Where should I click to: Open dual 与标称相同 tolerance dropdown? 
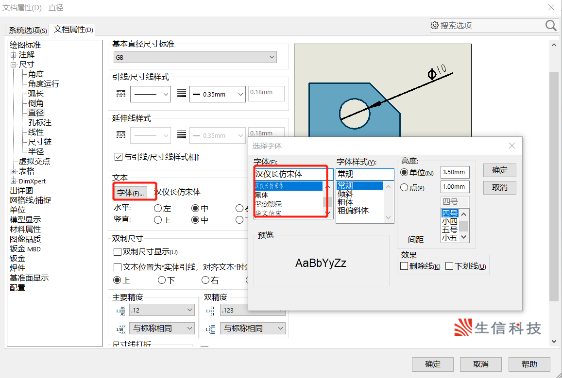pyautogui.click(x=253, y=328)
